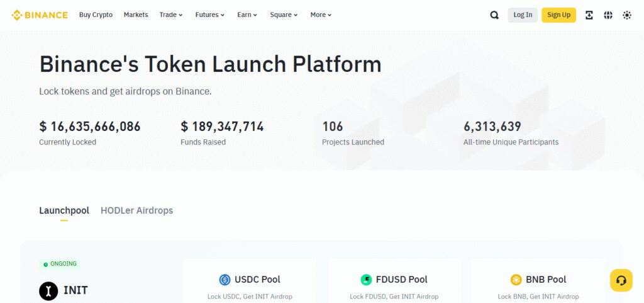Viewport: 644px width, 303px height.
Task: Open Buy Crypto in the navigation
Action: (96, 14)
